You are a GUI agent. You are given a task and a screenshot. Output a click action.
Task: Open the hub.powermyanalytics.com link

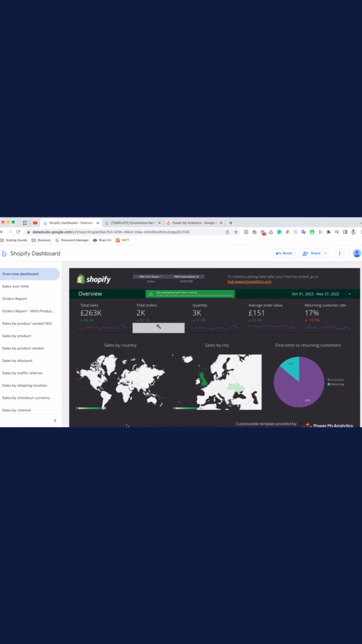coord(249,282)
